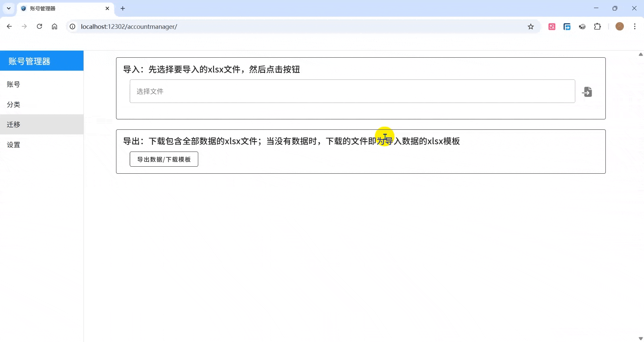Click the Chrome extensions puzzle icon
The height and width of the screenshot is (342, 644).
(598, 26)
